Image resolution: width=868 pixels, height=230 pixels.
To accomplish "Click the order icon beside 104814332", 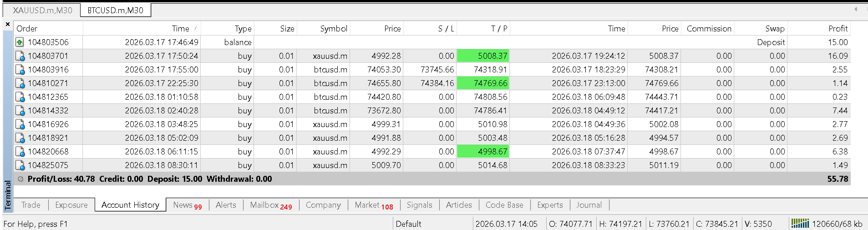I will click(x=20, y=111).
